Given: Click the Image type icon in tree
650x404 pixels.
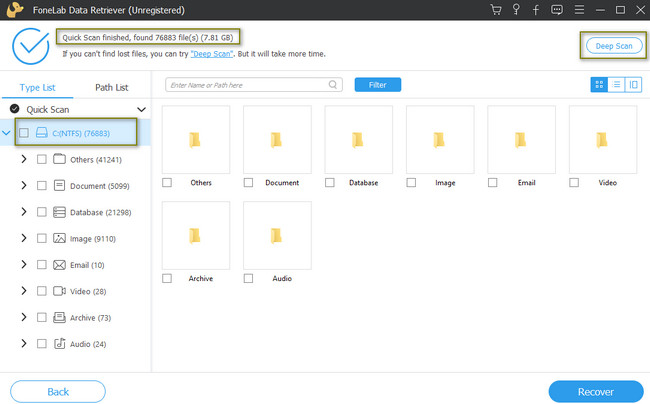Looking at the screenshot, I should (59, 238).
